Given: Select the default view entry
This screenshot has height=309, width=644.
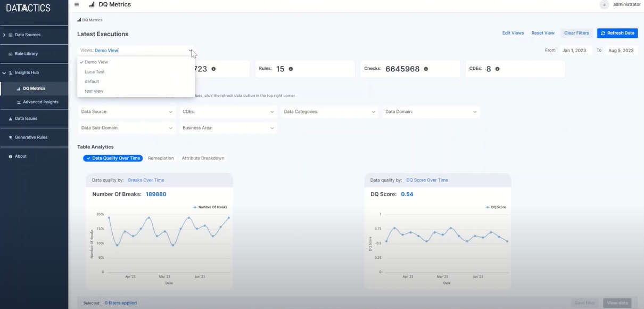Looking at the screenshot, I should pos(92,81).
